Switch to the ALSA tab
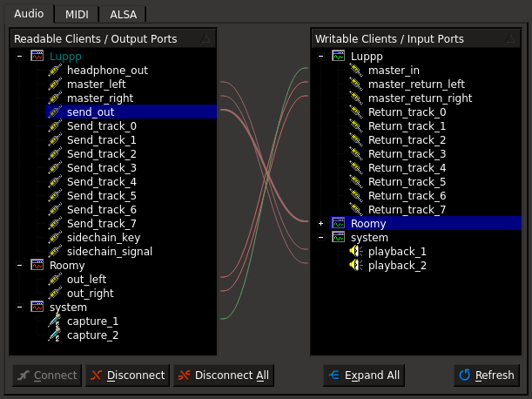Viewport: 532px width, 399px height. 123,15
